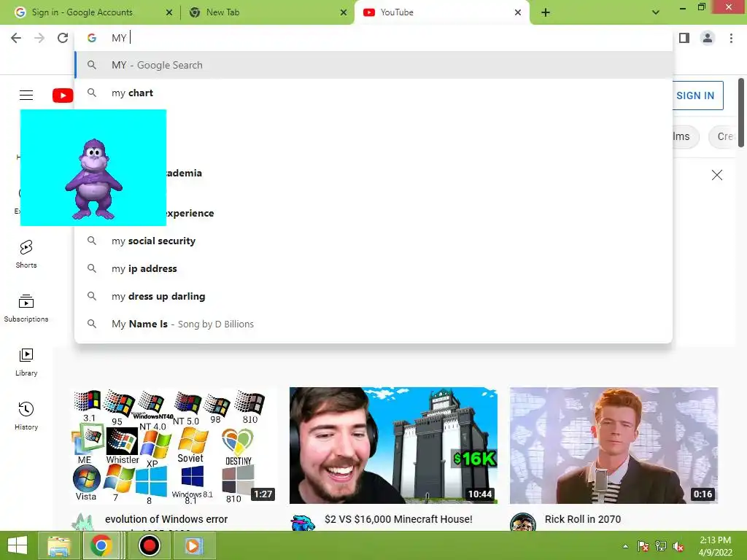
Task: Choose the my dress up darling suggestion
Action: tap(373, 296)
